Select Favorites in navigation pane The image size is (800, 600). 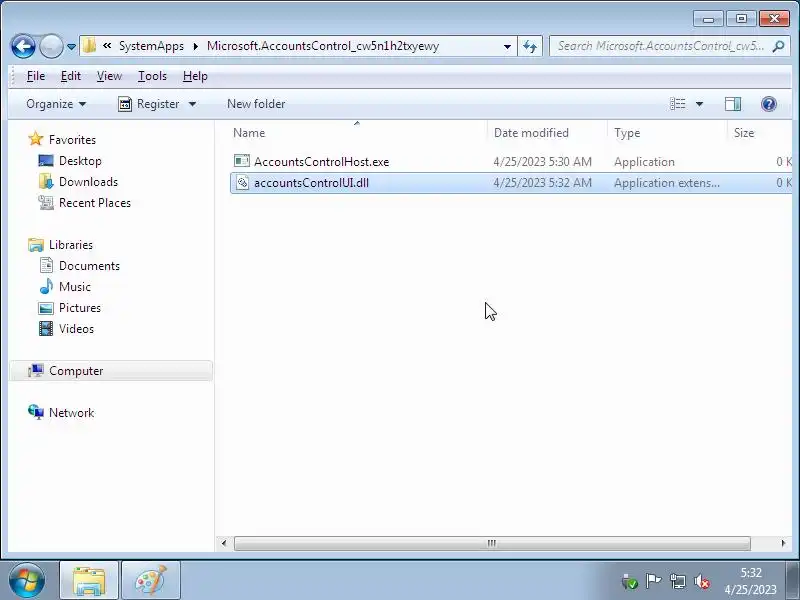tap(72, 140)
